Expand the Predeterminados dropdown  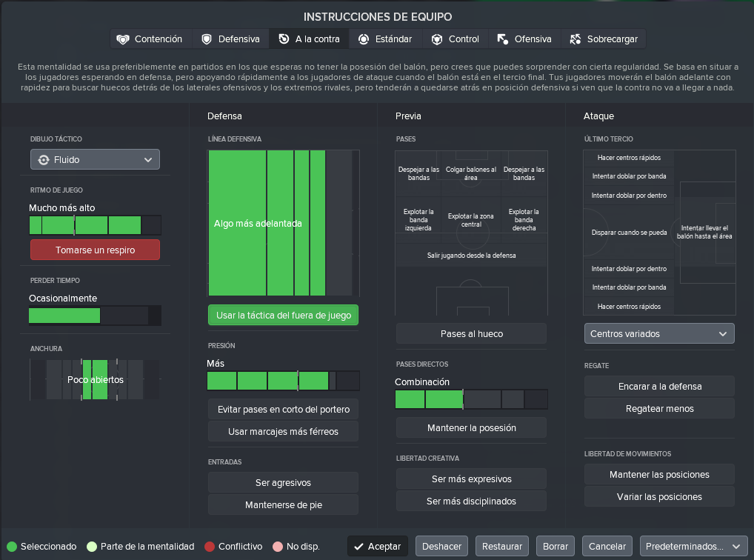(693, 546)
